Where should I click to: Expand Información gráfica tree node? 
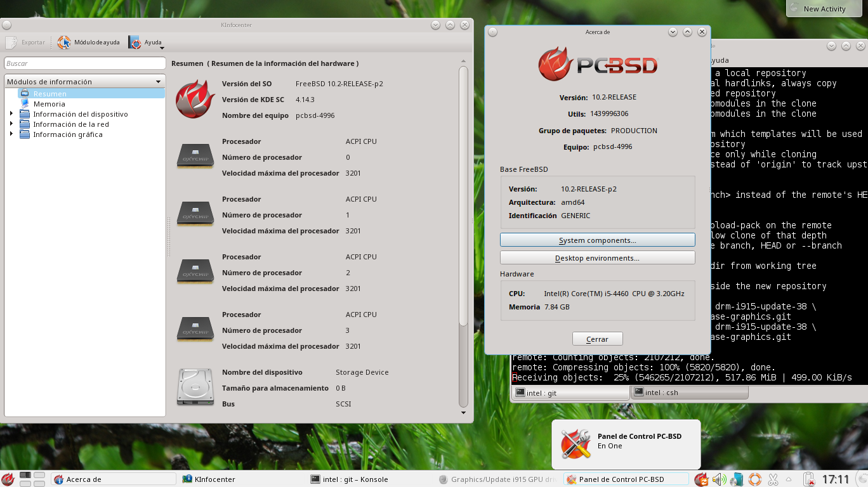pos(11,134)
